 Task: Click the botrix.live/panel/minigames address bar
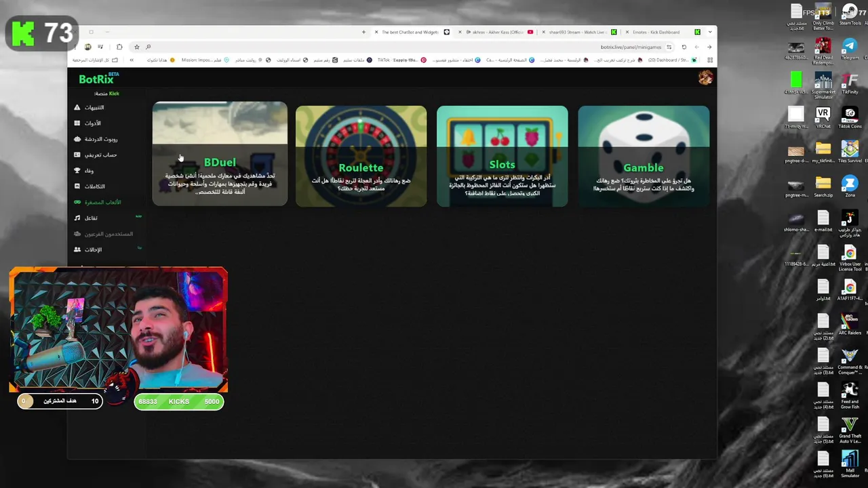click(x=407, y=47)
